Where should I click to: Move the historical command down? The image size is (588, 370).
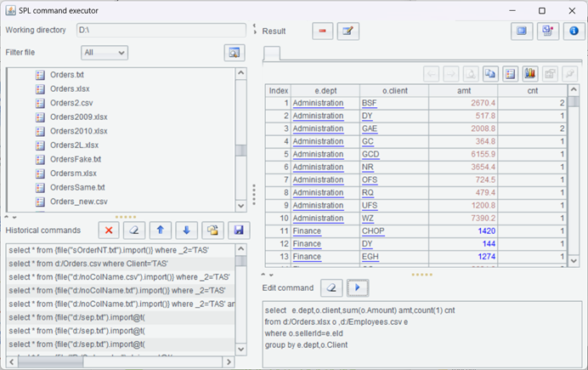(186, 231)
